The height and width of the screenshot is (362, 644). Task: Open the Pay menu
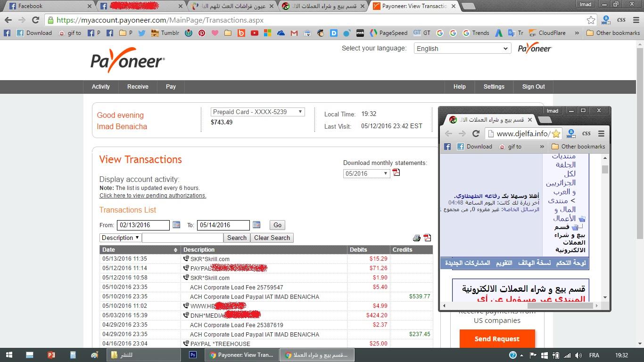[x=171, y=87]
